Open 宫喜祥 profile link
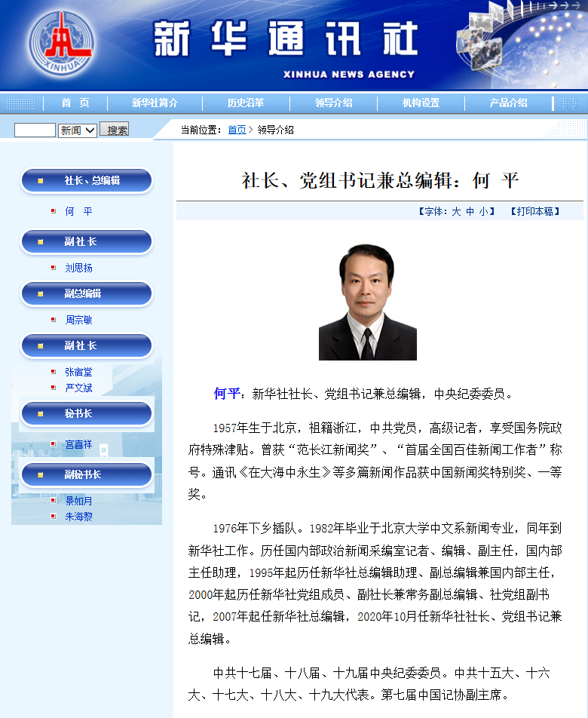The image size is (588, 718). coord(78,444)
